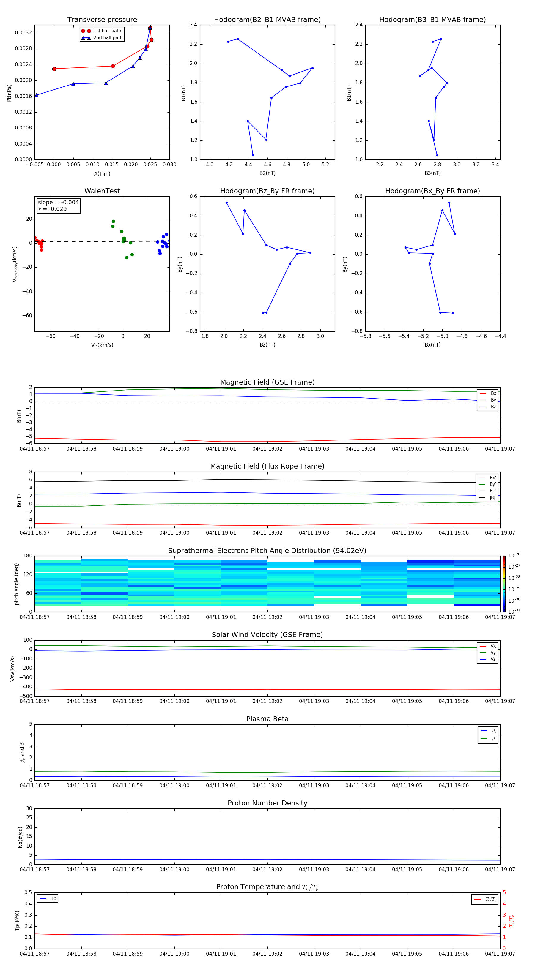This screenshot has height=980, width=535.
Task: Click the Bz' legend entry in Flux Rope panel
Action: pos(487,491)
